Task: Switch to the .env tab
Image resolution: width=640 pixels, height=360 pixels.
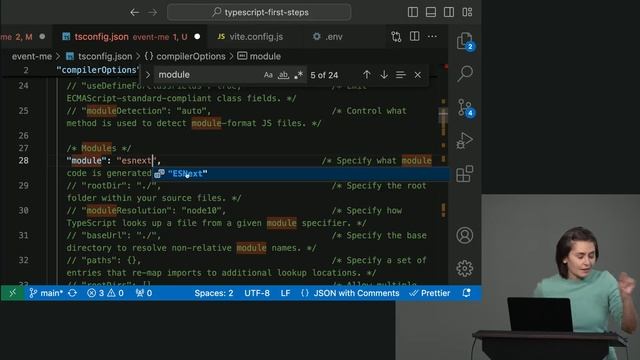Action: point(334,37)
